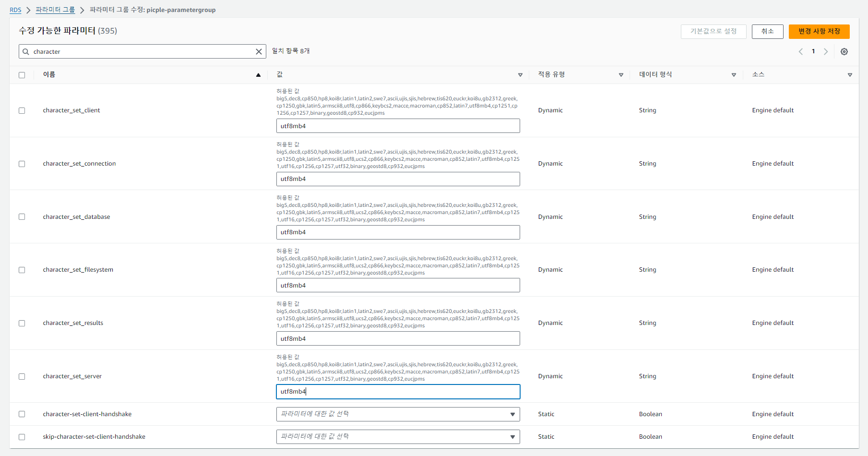The width and height of the screenshot is (868, 456).
Task: Sort by name column ascending arrow
Action: (258, 75)
